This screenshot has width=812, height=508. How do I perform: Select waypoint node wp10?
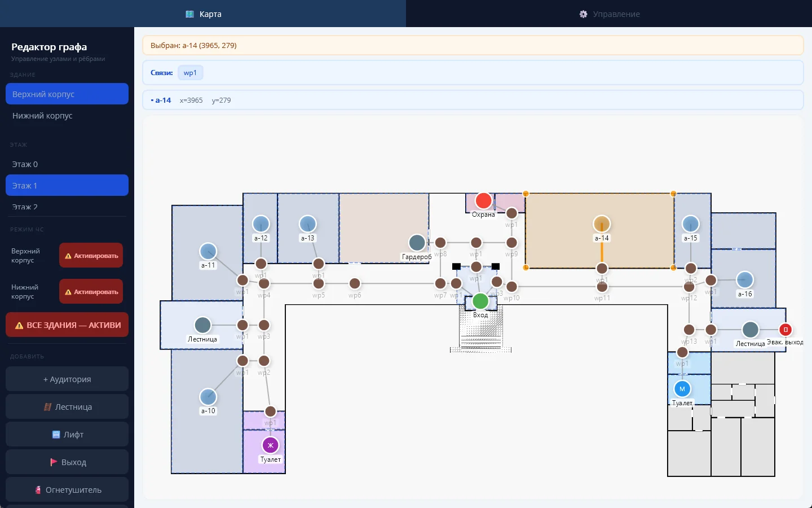click(511, 287)
